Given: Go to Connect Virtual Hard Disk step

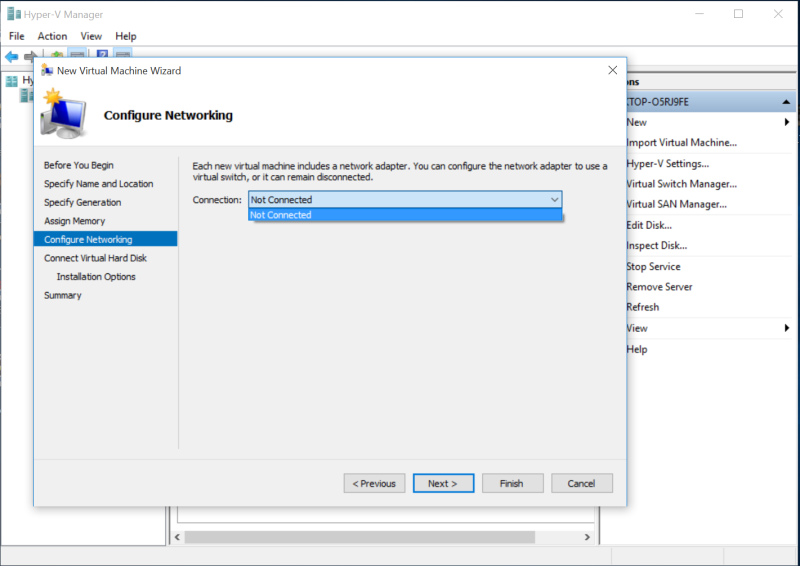Looking at the screenshot, I should 95,258.
